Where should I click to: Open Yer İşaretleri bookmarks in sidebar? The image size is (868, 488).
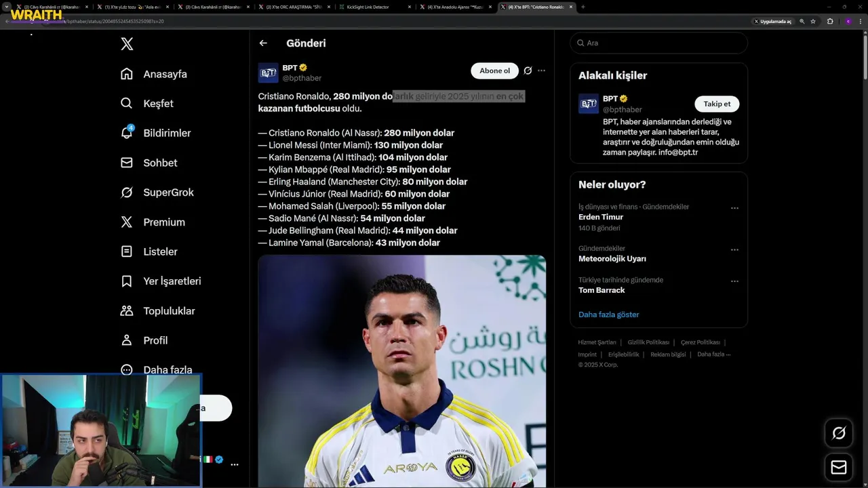[161, 281]
